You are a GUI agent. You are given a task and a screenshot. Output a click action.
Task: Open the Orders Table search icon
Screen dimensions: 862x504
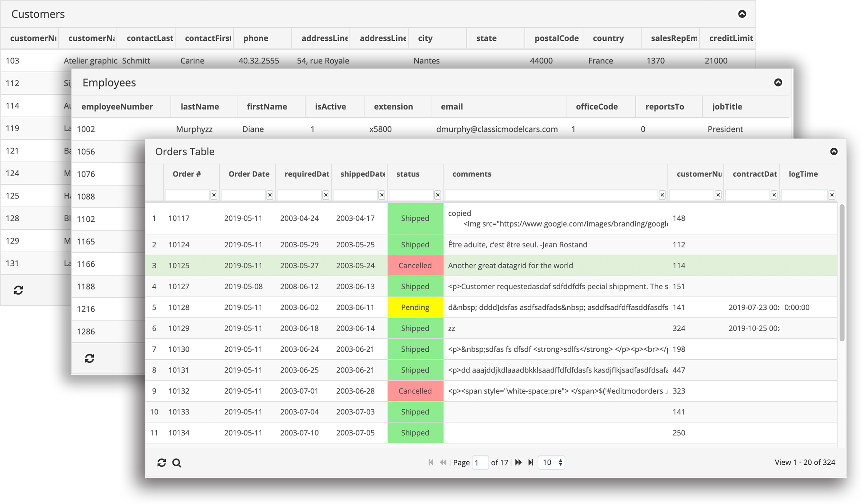click(x=177, y=462)
